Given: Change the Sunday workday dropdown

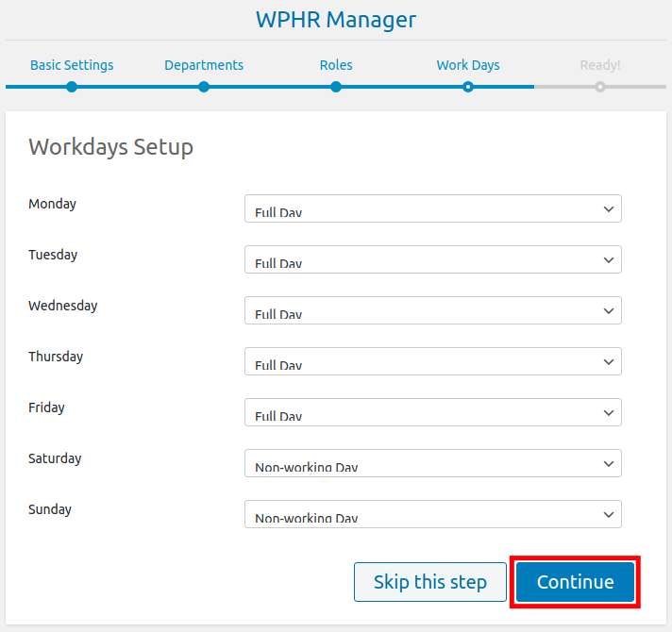Looking at the screenshot, I should click(432, 514).
